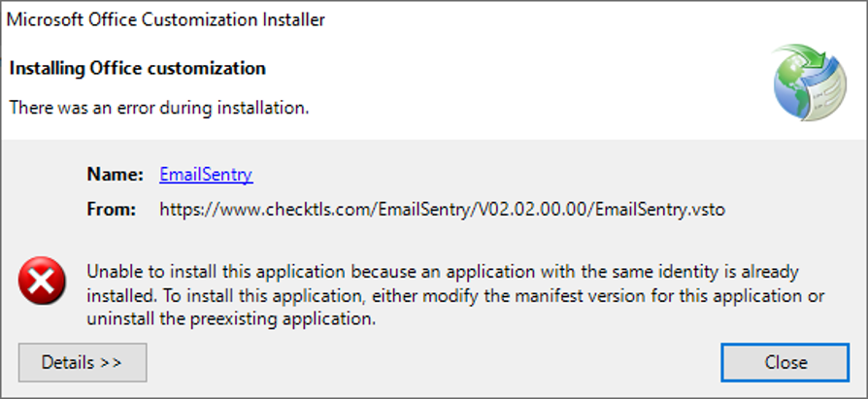Click the 'Unable to install this application' line
The height and width of the screenshot is (399, 868).
pos(443,272)
